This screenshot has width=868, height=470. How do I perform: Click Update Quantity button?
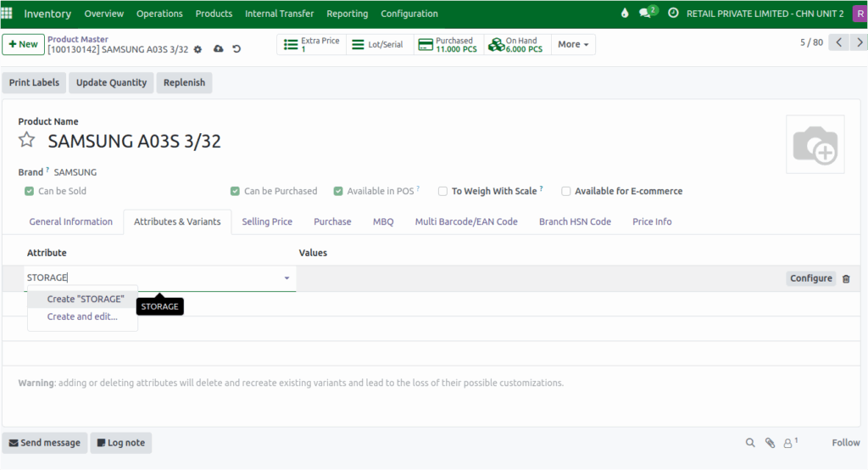pyautogui.click(x=111, y=82)
